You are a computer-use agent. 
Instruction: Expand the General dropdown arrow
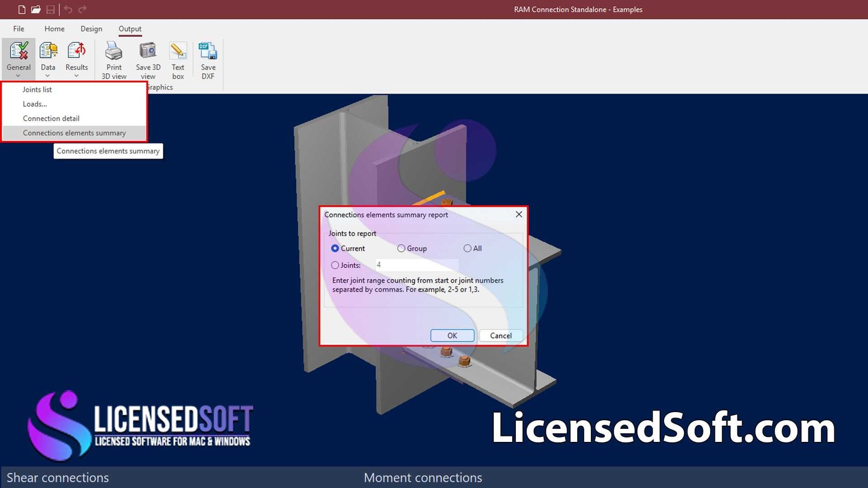coord(19,76)
